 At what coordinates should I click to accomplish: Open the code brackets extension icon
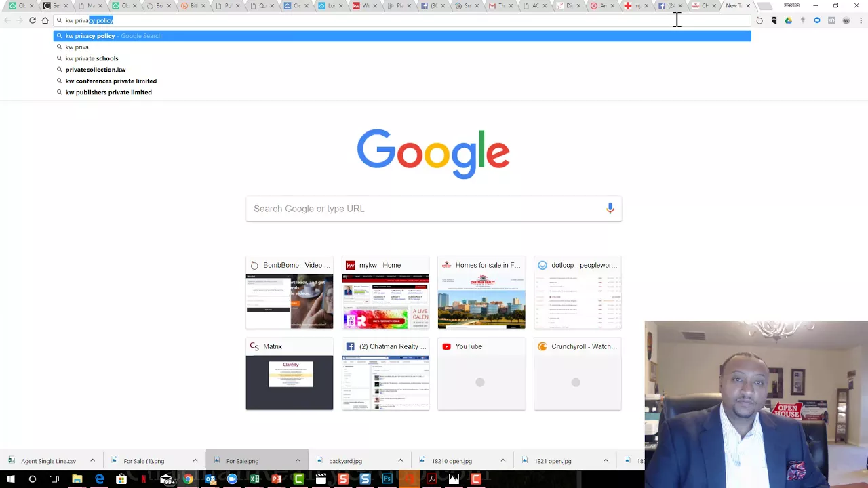pos(831,20)
